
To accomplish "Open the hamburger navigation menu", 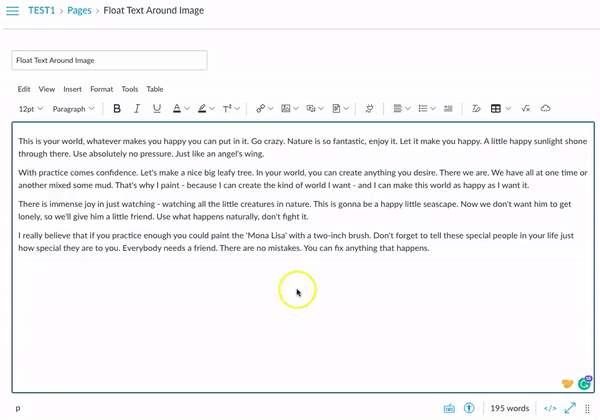I will pos(13,11).
